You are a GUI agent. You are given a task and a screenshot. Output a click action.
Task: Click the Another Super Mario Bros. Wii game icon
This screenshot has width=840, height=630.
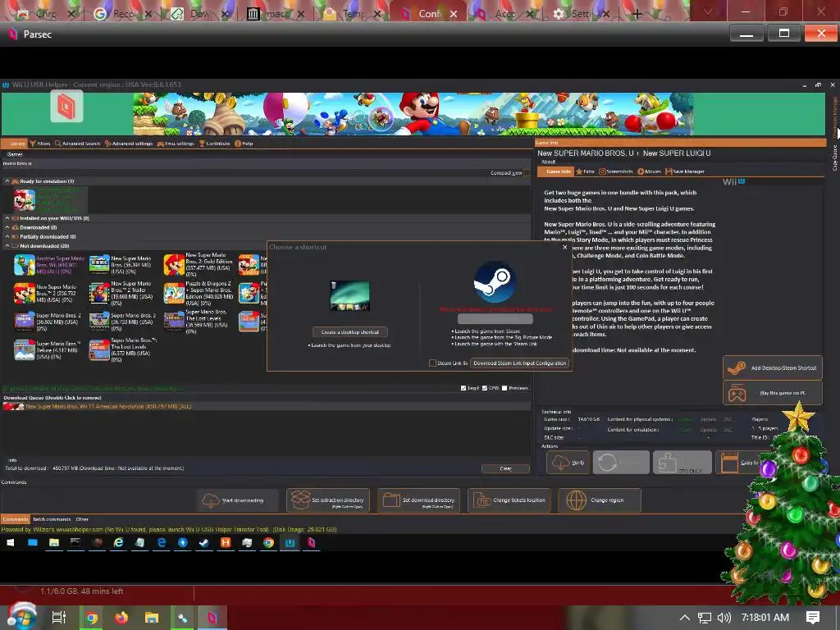click(24, 265)
